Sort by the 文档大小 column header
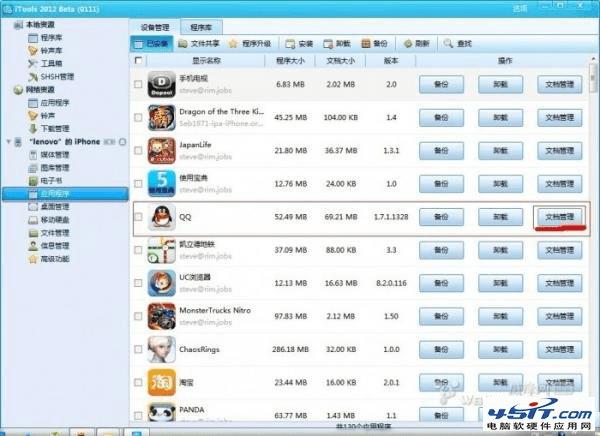The width and height of the screenshot is (600, 436). tap(340, 60)
